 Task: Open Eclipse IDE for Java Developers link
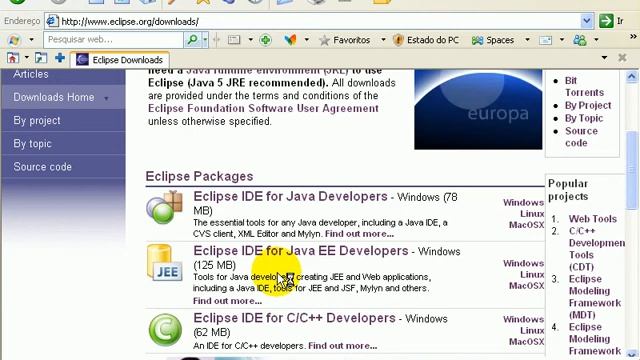[290, 196]
